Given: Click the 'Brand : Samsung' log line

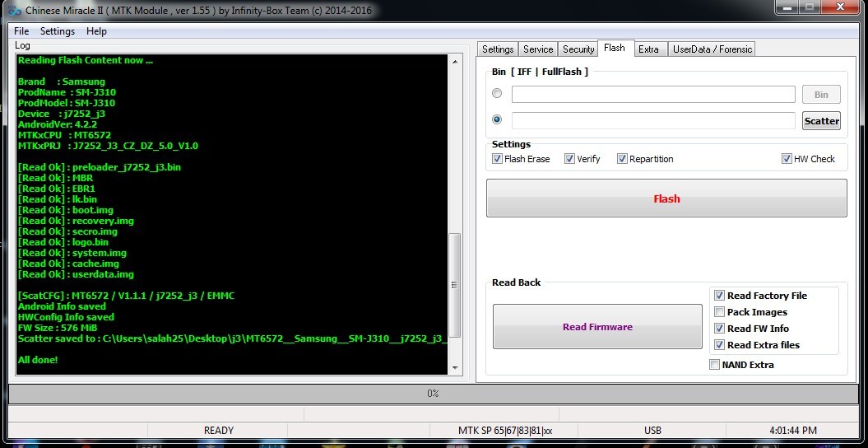Looking at the screenshot, I should coord(62,82).
